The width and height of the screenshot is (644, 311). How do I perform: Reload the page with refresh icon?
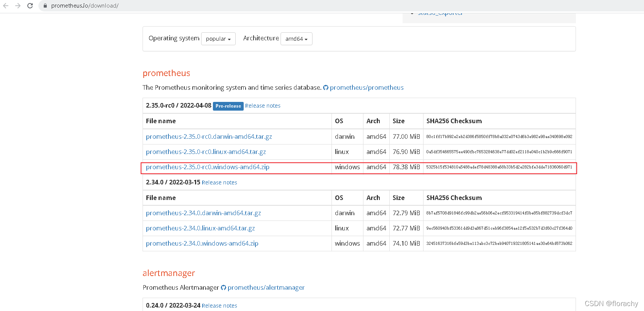click(30, 6)
